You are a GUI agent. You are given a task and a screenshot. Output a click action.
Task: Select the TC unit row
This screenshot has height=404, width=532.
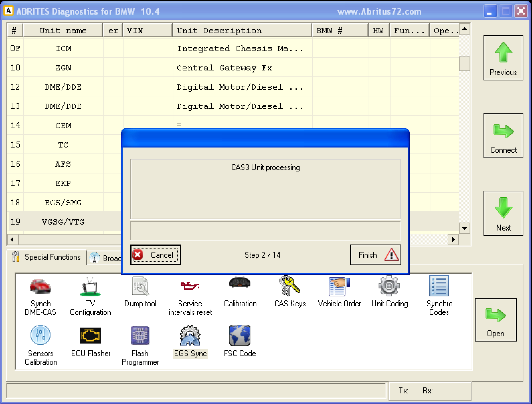[64, 145]
